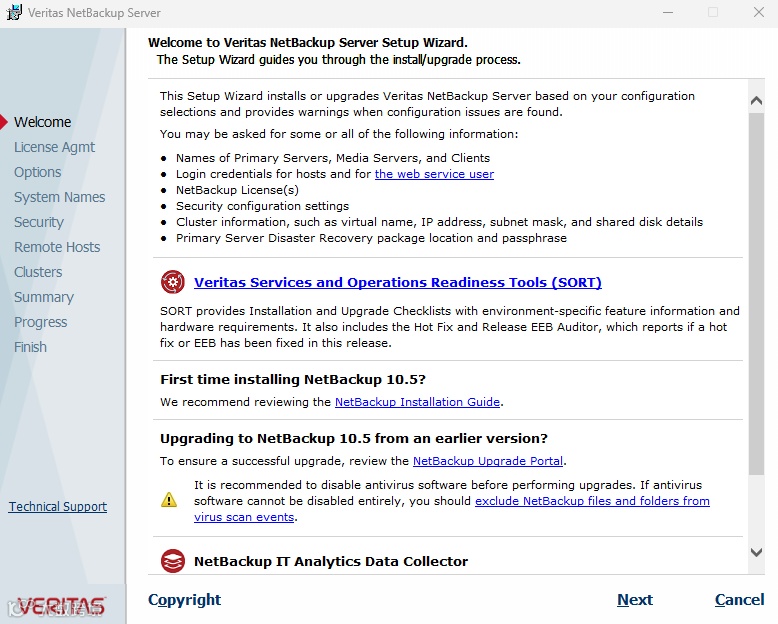Select the Progress step in sidebar
This screenshot has width=778, height=624.
[41, 322]
